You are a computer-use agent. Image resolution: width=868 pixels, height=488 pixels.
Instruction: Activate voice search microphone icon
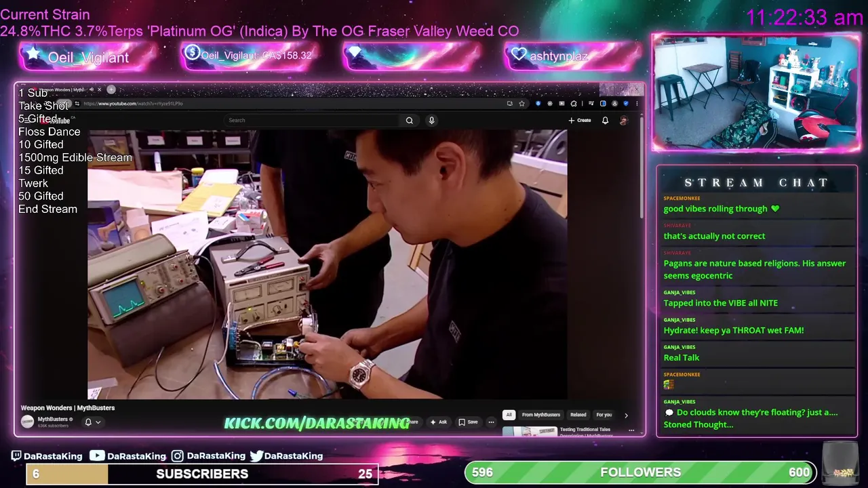click(431, 121)
